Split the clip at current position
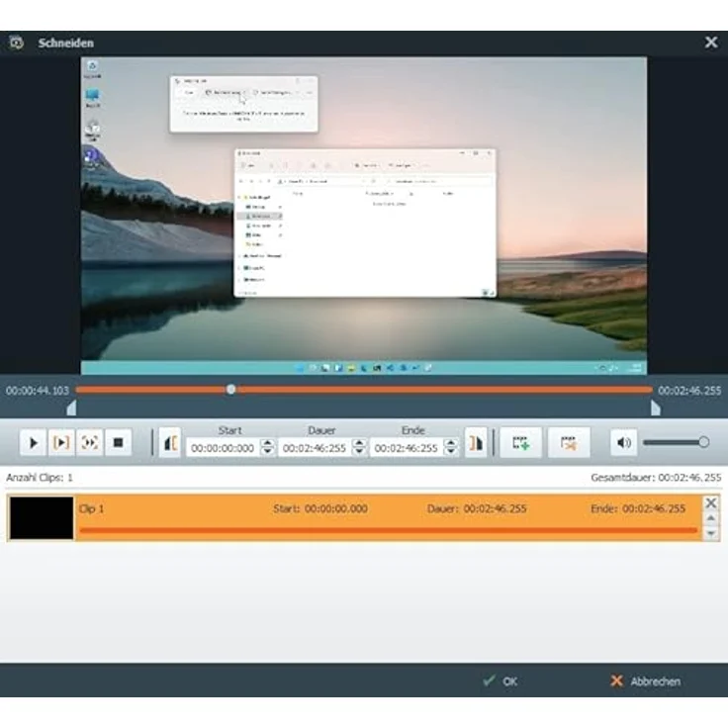The height and width of the screenshot is (728, 728). click(569, 442)
